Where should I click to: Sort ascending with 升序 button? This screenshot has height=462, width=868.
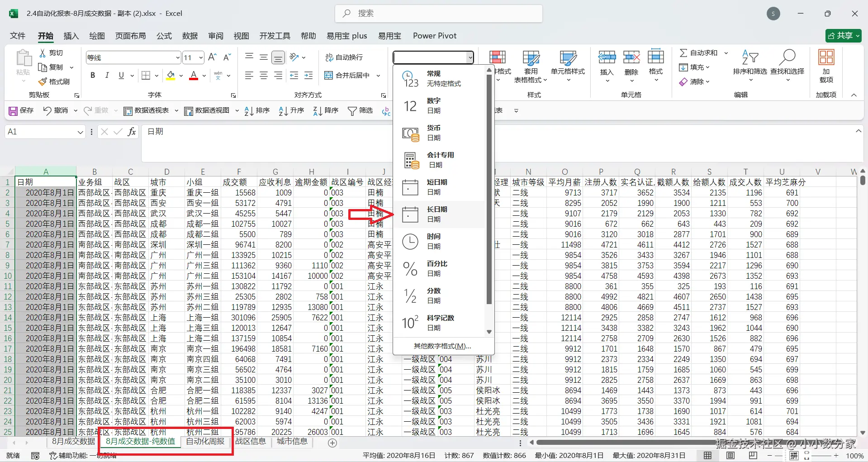coord(292,111)
